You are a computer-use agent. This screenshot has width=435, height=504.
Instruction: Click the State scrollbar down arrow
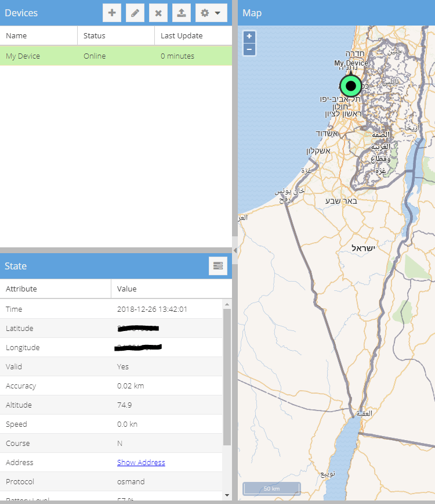pos(227,495)
